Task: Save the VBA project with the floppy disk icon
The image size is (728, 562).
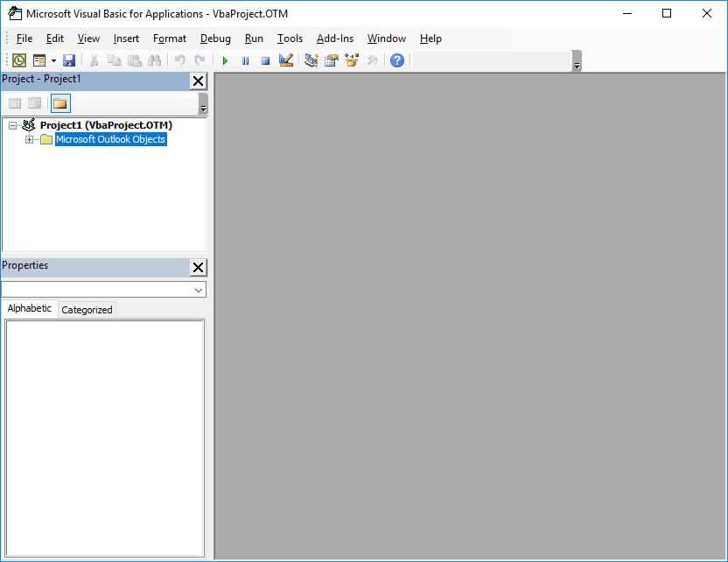Action: tap(69, 60)
